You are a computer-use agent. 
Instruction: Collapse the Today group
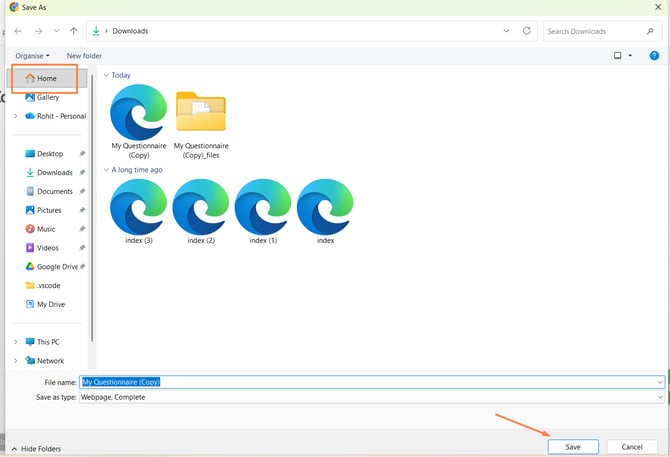106,75
